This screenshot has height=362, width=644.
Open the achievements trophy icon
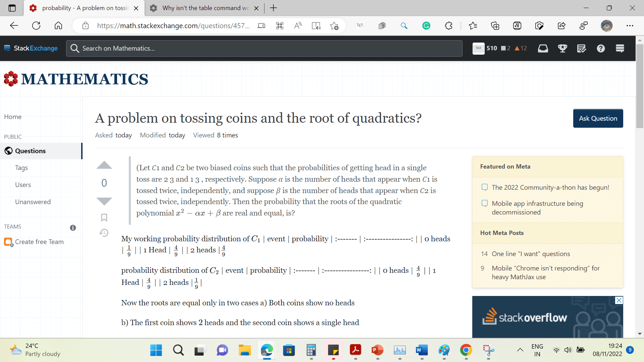[x=562, y=49]
